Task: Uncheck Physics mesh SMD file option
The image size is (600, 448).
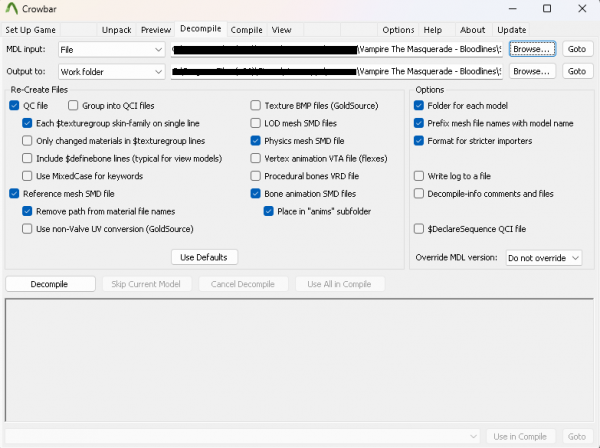Action: [256, 141]
